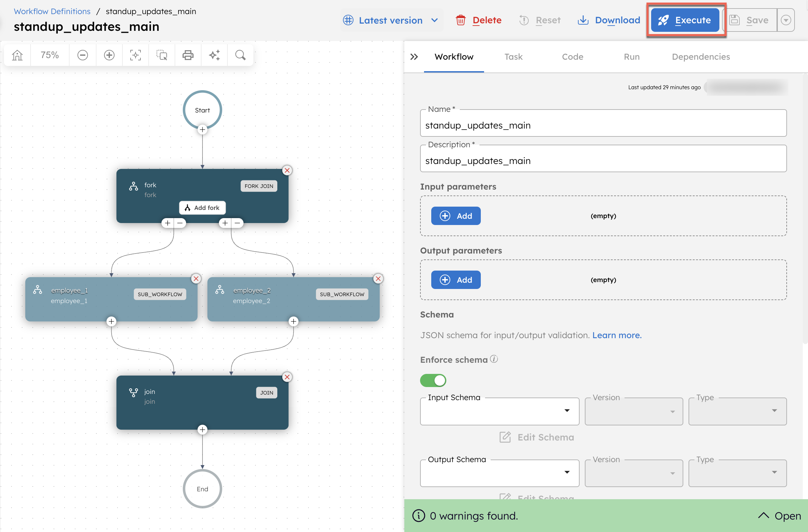Zoom in with the plus circle icon

point(109,55)
